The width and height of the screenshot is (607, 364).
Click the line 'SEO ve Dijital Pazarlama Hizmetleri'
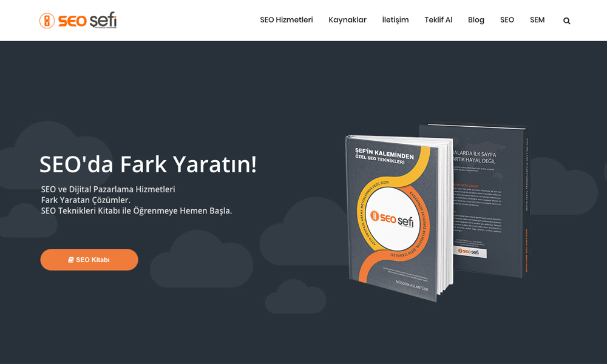108,189
